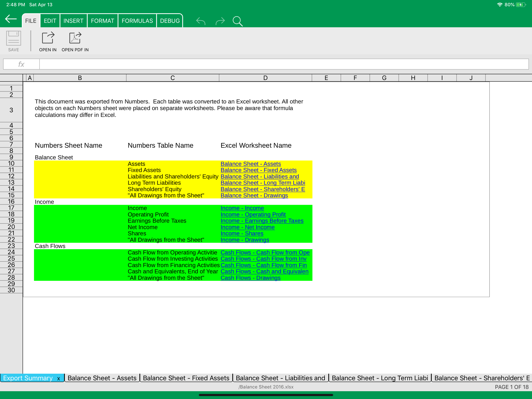Click the '/Balance Sheet 2016.xlsx' file name
This screenshot has width=532, height=399.
266,387
